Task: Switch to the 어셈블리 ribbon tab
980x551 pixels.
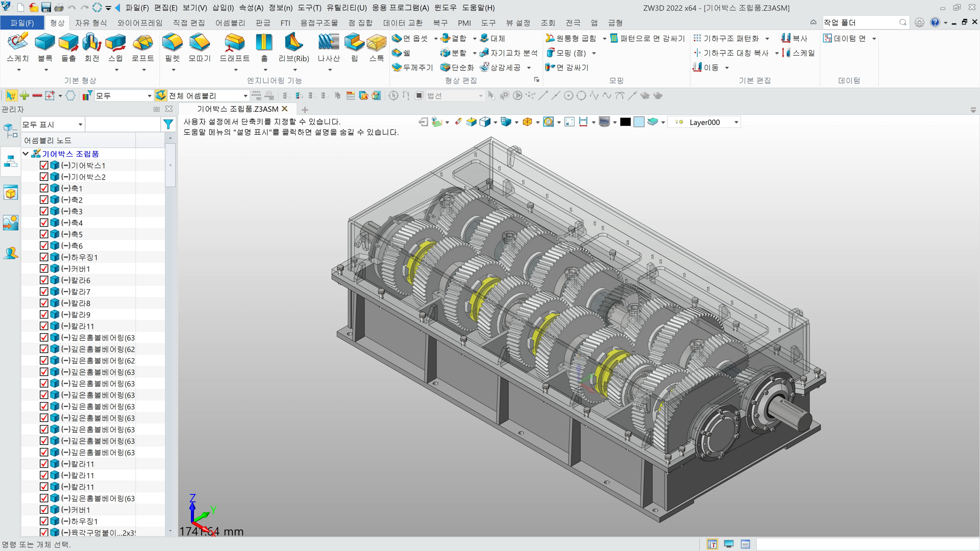Action: 230,23
